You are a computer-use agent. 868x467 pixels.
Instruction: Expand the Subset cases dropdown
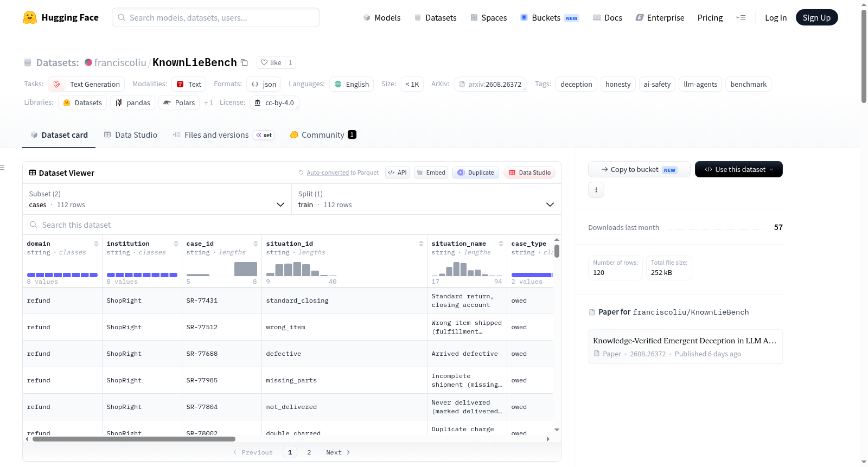[157, 199]
